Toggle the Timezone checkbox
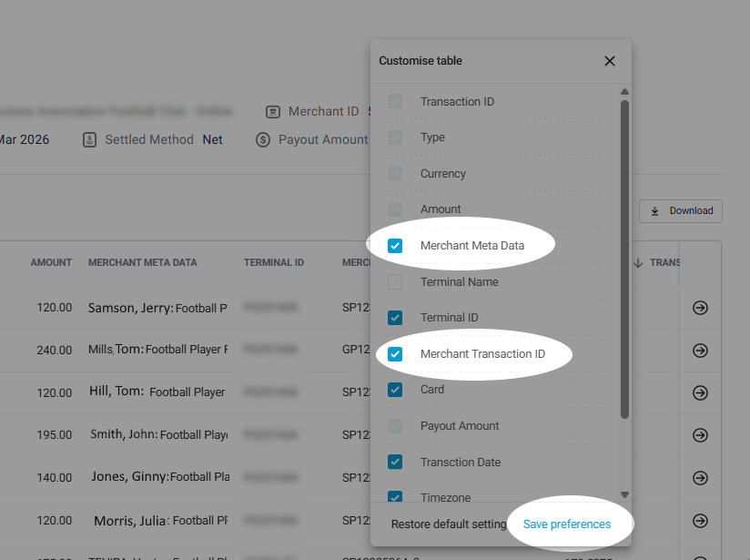Viewport: 750px width, 560px height. 395,496
